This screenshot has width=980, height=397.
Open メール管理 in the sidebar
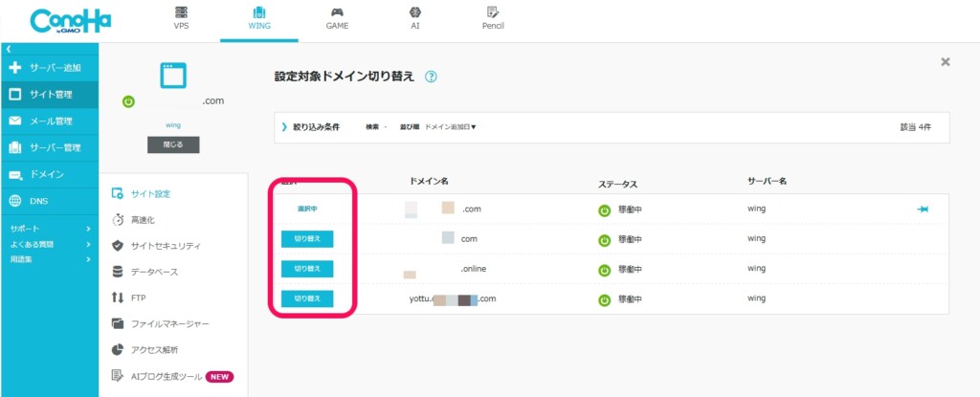[x=50, y=121]
